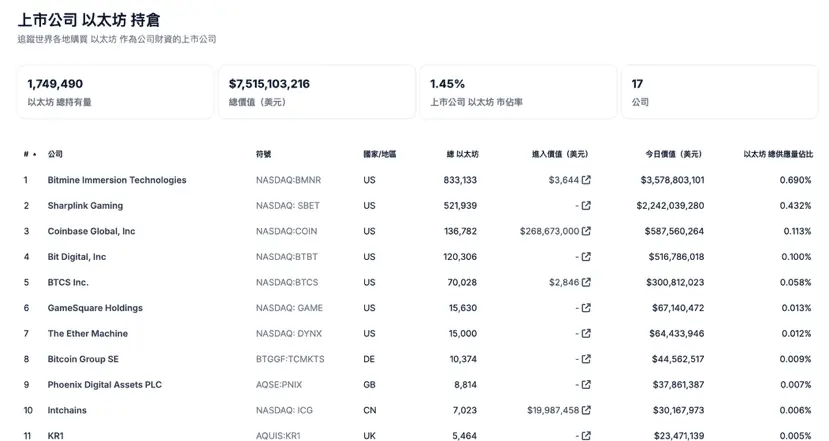Open Intchains company link
This screenshot has width=829, height=441.
click(x=67, y=410)
